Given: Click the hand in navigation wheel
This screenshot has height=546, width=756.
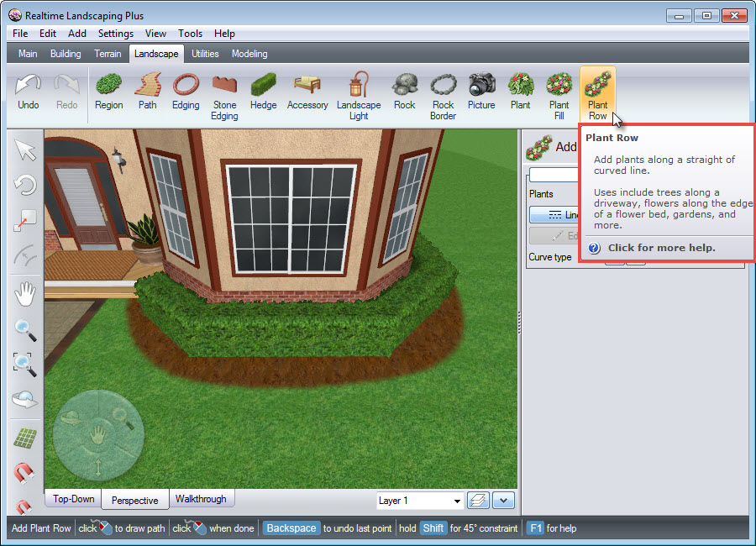Looking at the screenshot, I should (x=98, y=434).
